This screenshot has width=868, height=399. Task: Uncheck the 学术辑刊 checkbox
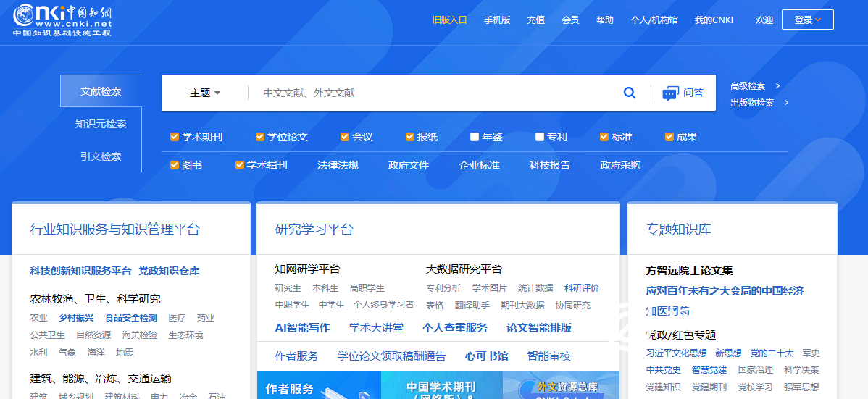point(240,165)
